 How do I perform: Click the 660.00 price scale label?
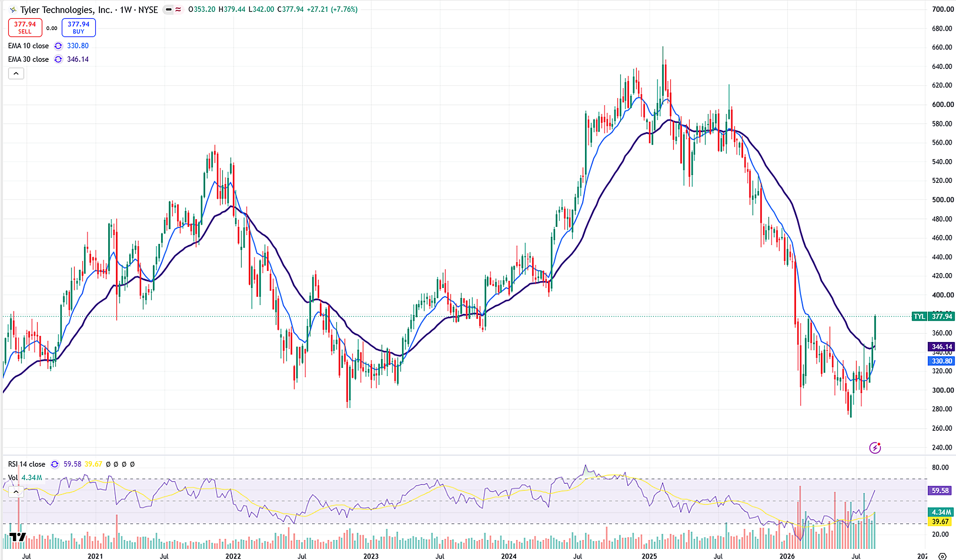coord(942,47)
